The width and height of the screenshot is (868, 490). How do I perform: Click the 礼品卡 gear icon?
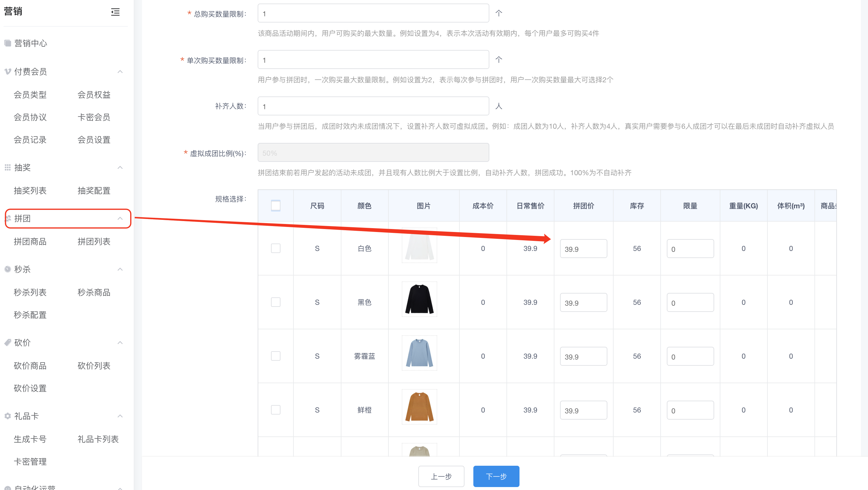[7, 416]
